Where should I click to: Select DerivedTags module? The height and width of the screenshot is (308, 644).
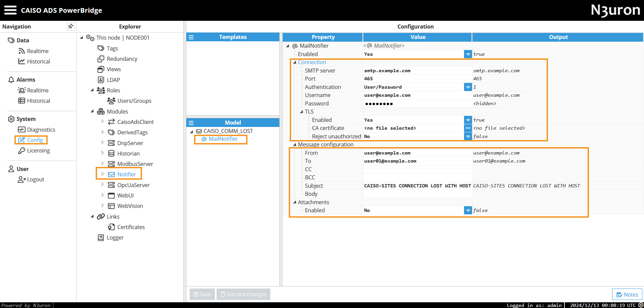coord(128,132)
